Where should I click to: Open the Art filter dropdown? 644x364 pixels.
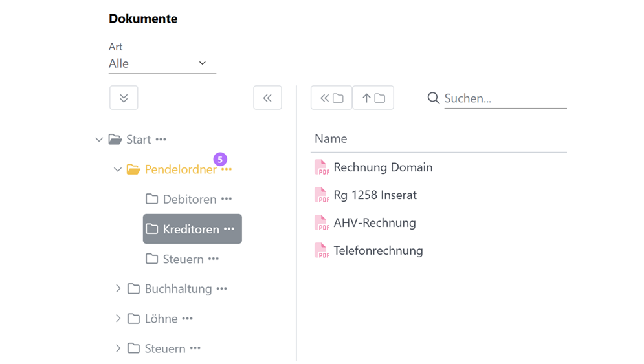162,63
